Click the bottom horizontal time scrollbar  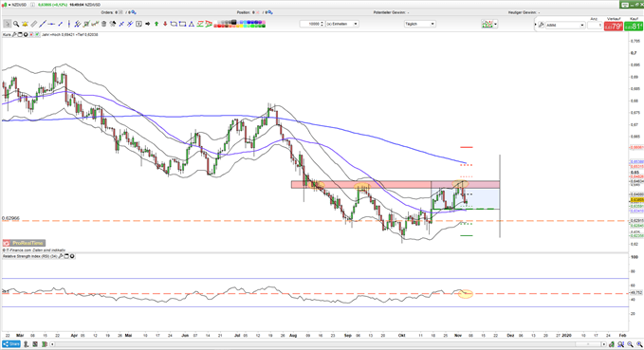point(328,344)
